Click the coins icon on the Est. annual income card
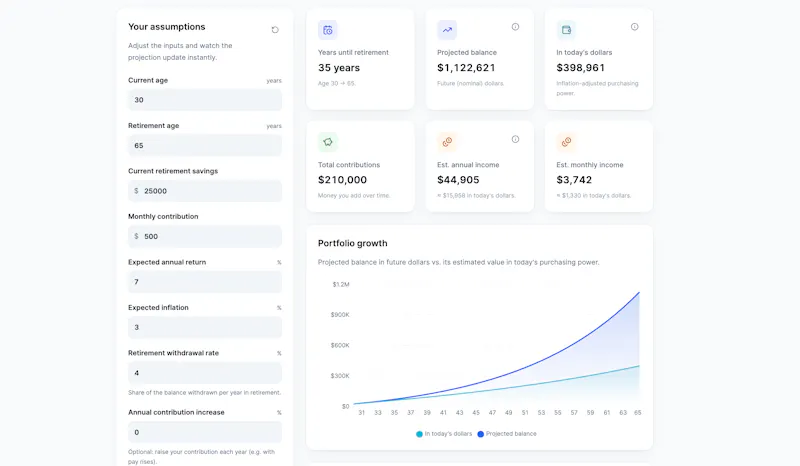The height and width of the screenshot is (466, 800). point(447,142)
